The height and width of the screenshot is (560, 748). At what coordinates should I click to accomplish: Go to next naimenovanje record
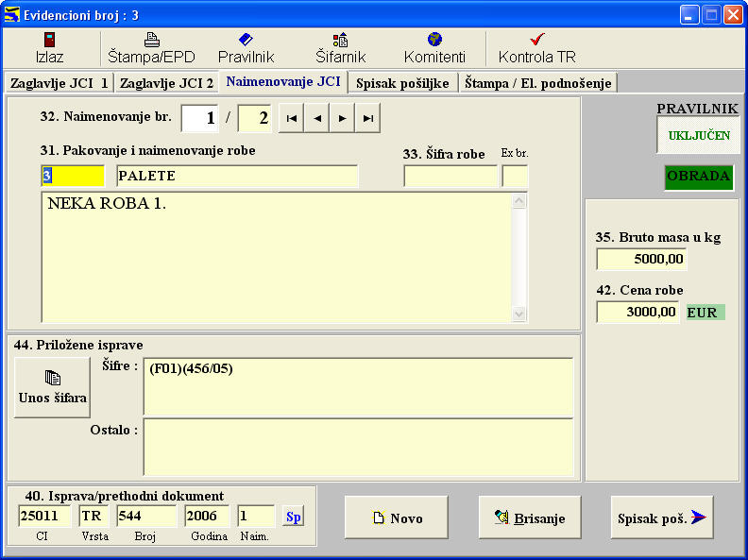(x=342, y=118)
